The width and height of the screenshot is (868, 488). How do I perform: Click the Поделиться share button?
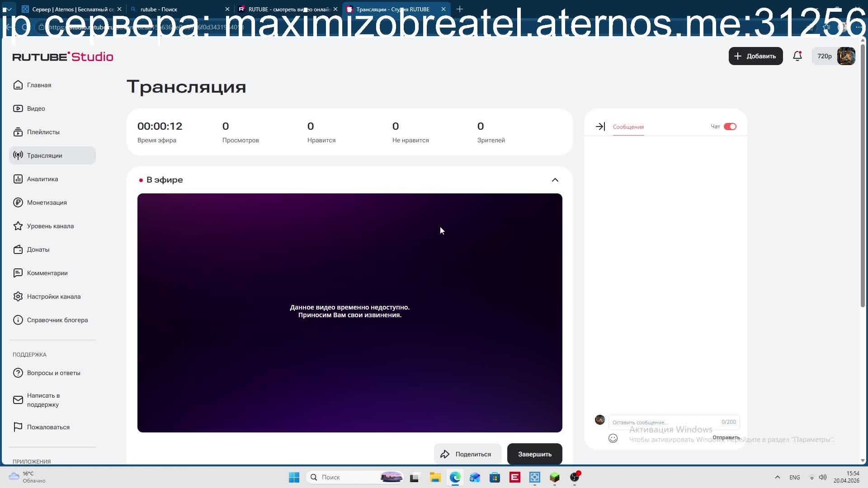467,454
